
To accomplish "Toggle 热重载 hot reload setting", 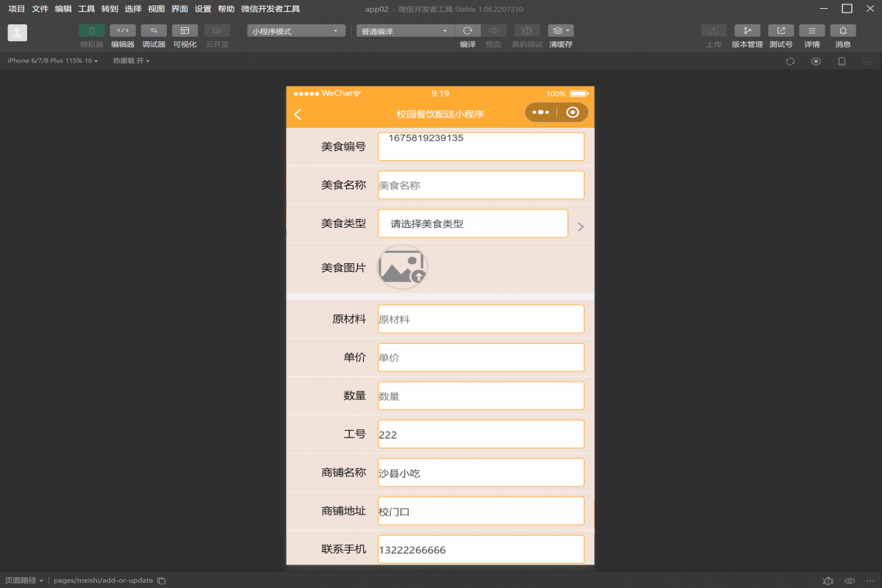I will tap(131, 61).
